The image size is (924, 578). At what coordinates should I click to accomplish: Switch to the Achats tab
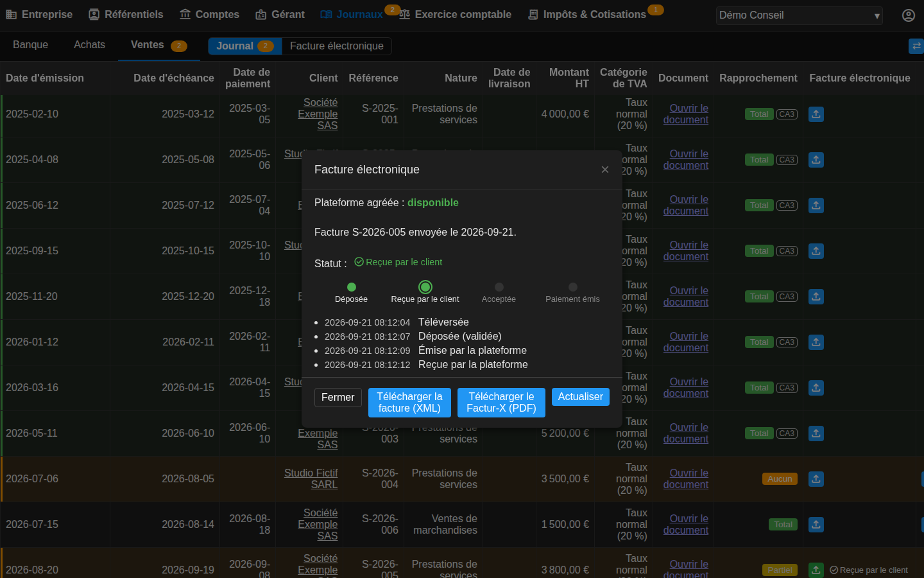click(89, 45)
